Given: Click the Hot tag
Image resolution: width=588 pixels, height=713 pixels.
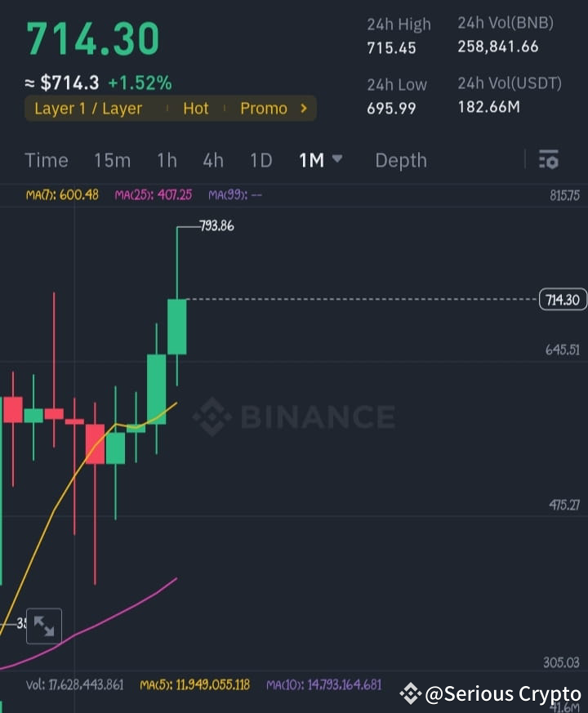Looking at the screenshot, I should [x=196, y=108].
